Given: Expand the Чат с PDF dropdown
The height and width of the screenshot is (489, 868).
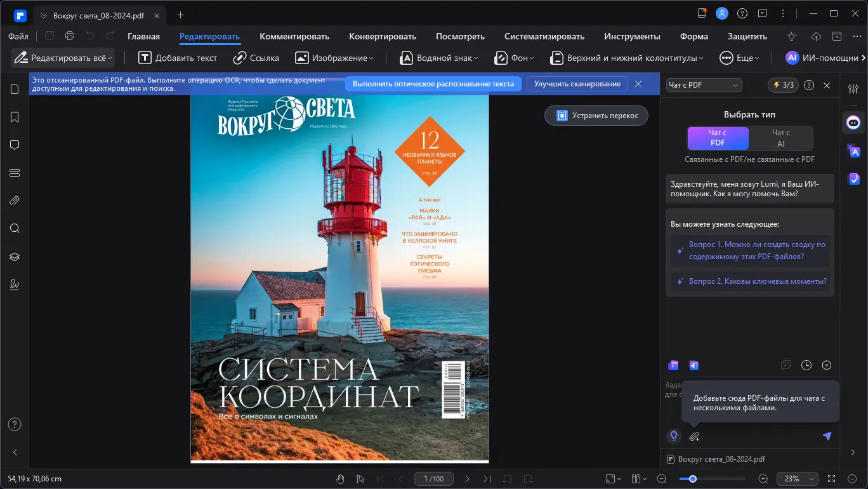Looking at the screenshot, I should [704, 85].
